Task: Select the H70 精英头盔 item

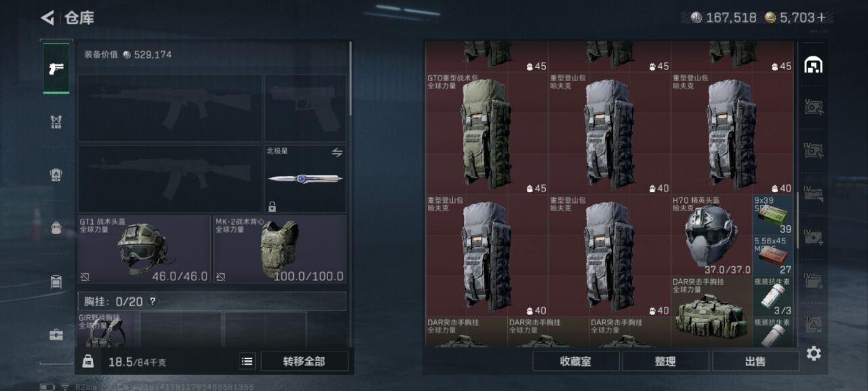Action: click(x=711, y=235)
